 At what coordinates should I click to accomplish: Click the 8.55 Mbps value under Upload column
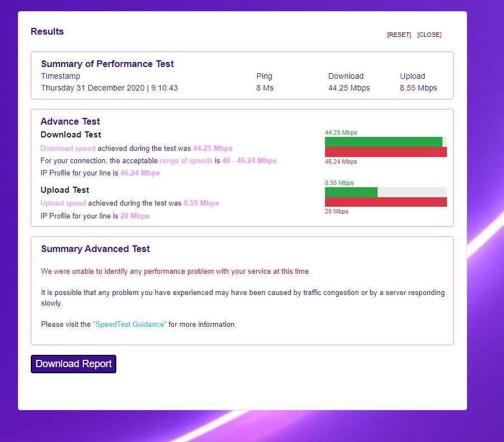(x=418, y=88)
